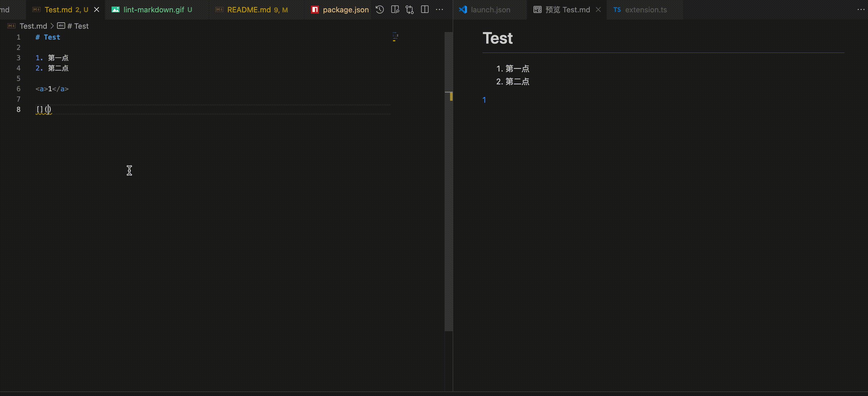
Task: Open preview to the side icon
Action: pos(395,9)
